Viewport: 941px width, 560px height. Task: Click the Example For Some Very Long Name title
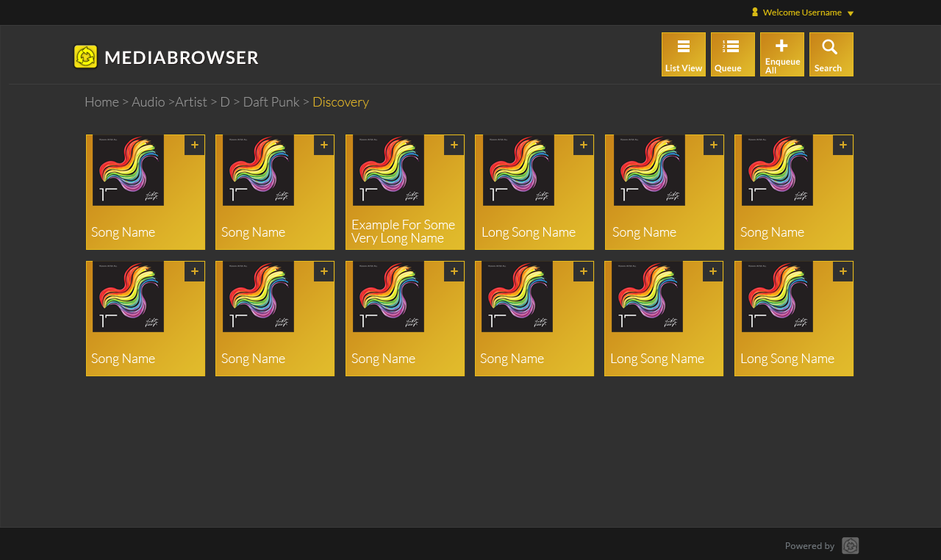[x=403, y=231]
